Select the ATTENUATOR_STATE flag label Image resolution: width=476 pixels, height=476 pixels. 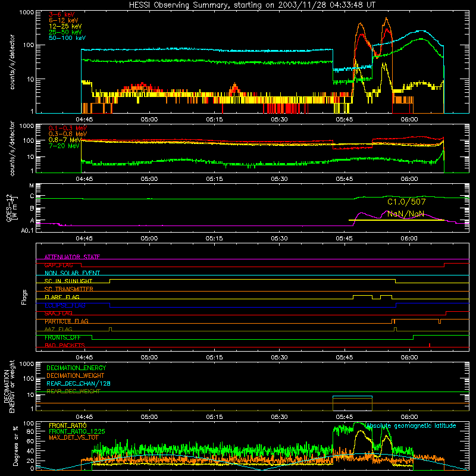pyautogui.click(x=72, y=257)
